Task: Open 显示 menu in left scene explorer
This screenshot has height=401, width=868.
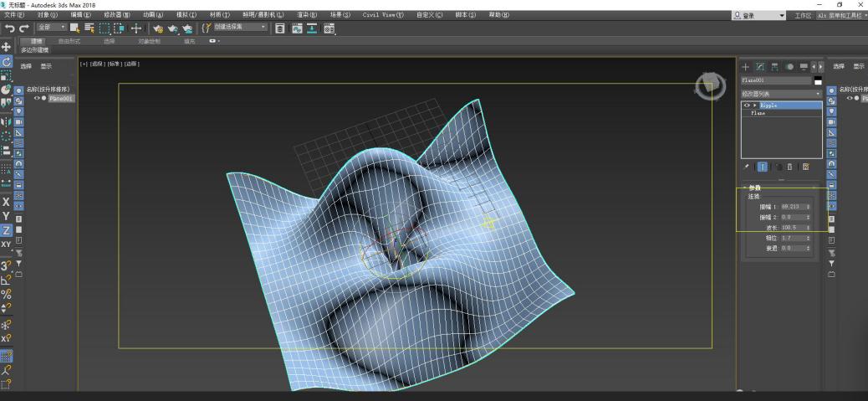Action: (x=46, y=66)
